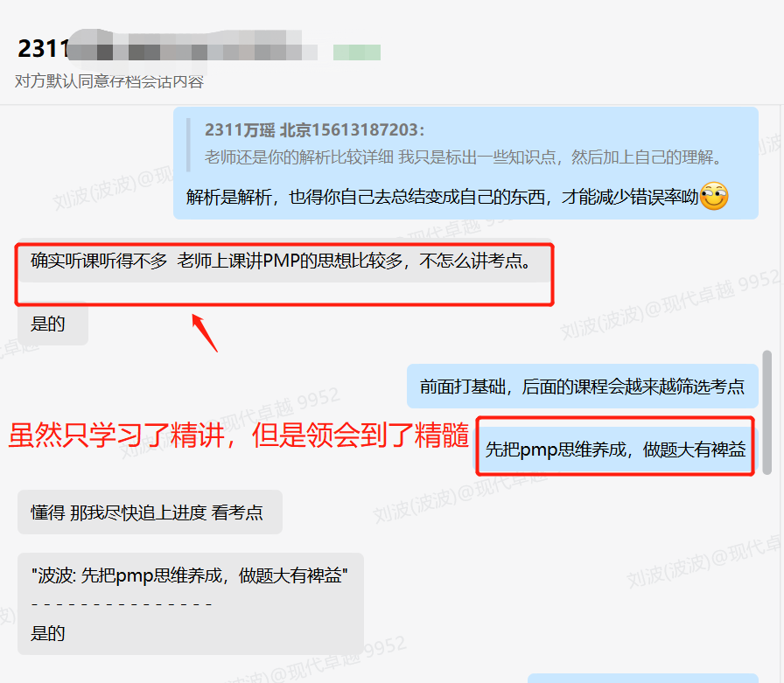Viewport: 784px width, 683px height.
Task: Click the first '是的' reply bubble
Action: click(52, 324)
